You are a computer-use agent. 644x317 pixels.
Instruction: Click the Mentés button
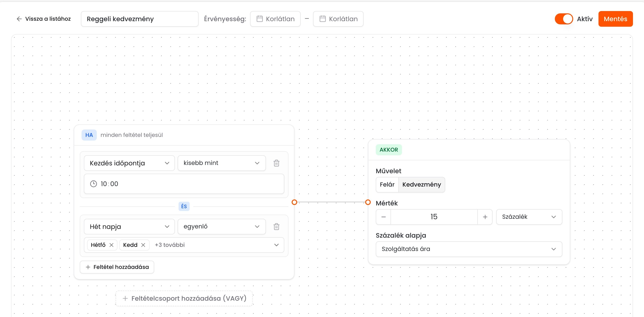click(615, 19)
